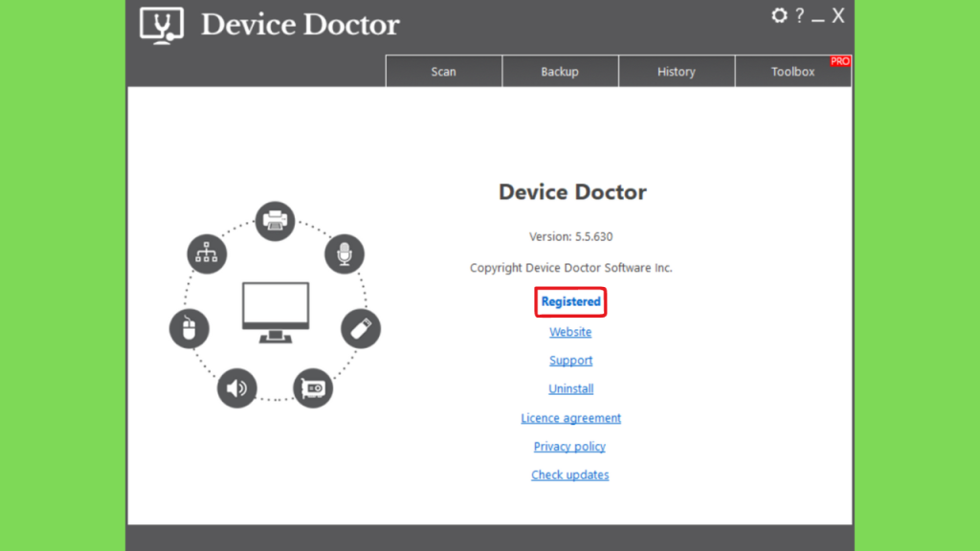Image resolution: width=980 pixels, height=551 pixels.
Task: Click the Registered status link
Action: point(570,301)
